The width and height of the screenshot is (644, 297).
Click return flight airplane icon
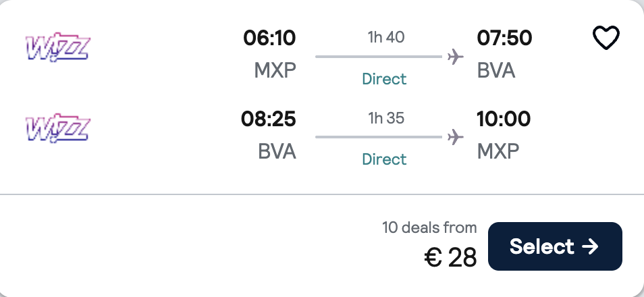(x=456, y=137)
